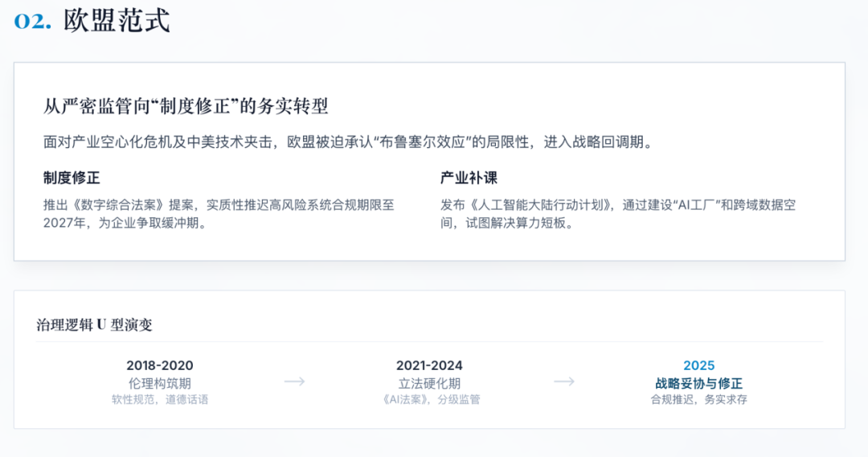Select the highlighted 2025 timeline marker
This screenshot has width=868, height=457.
click(698, 365)
